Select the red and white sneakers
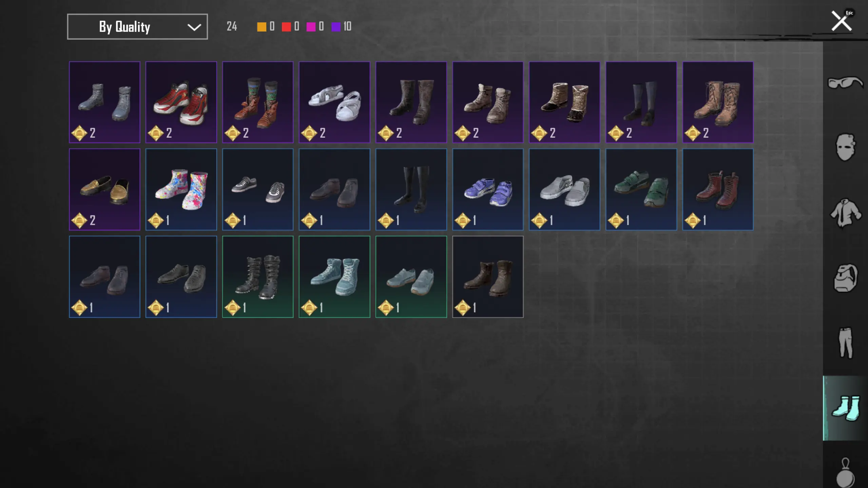This screenshot has width=868, height=488. [x=181, y=102]
